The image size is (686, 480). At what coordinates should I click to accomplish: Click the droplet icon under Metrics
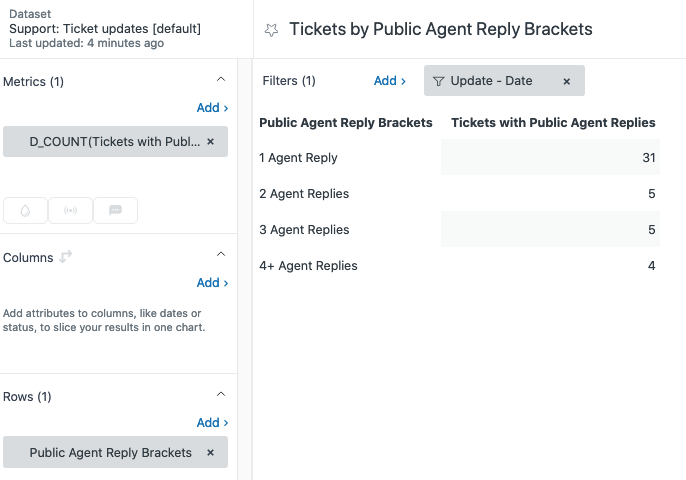[25, 210]
